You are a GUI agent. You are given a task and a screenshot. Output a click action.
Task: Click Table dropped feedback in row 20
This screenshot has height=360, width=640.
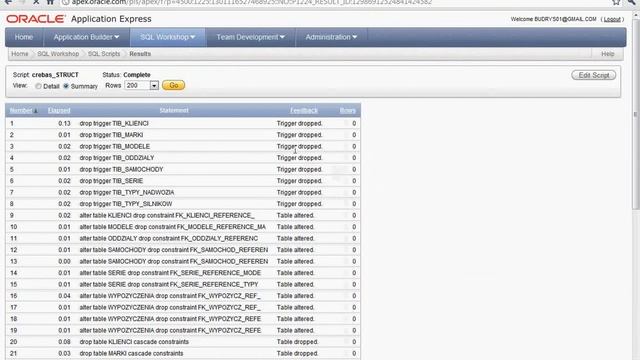297,342
